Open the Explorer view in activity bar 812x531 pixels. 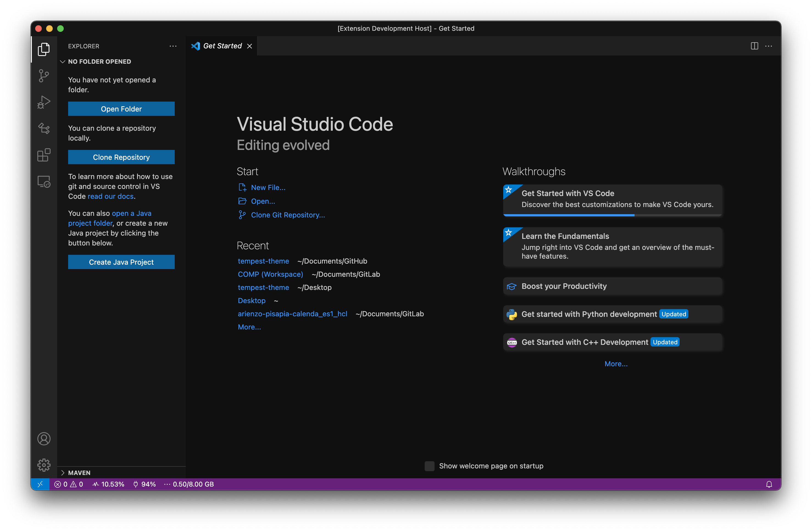pos(44,49)
